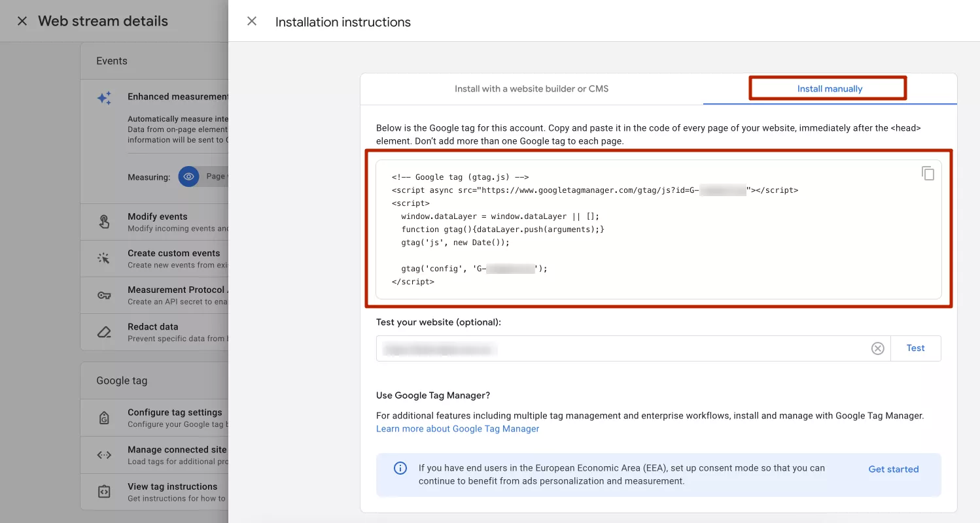Click the "Use Google Tag Manager?" heading
The width and height of the screenshot is (980, 523).
tap(433, 396)
